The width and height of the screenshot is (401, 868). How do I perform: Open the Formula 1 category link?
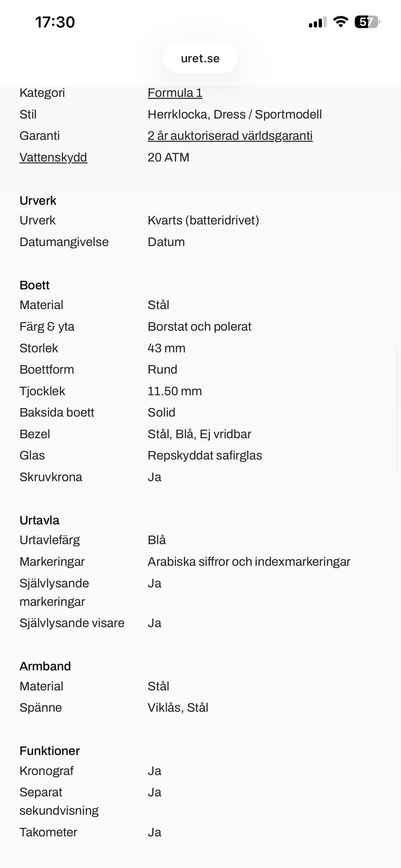175,93
